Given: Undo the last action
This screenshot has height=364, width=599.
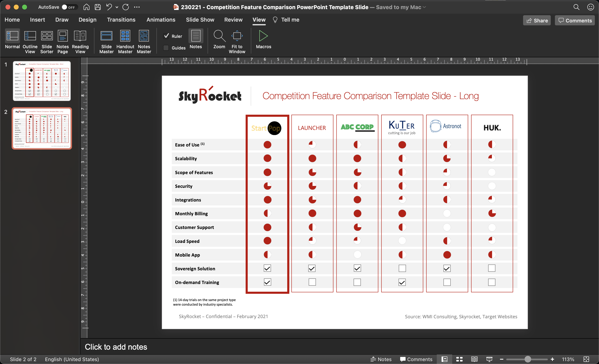Looking at the screenshot, I should (109, 7).
